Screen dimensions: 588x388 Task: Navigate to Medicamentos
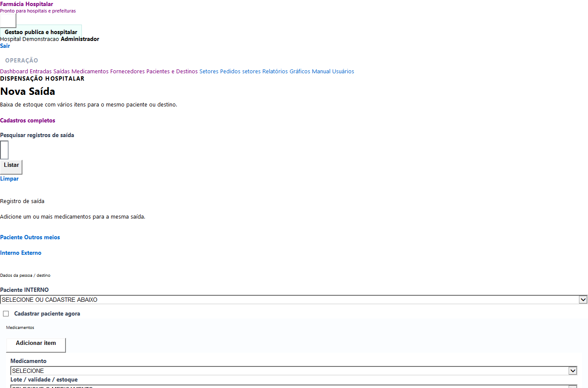[x=90, y=72]
